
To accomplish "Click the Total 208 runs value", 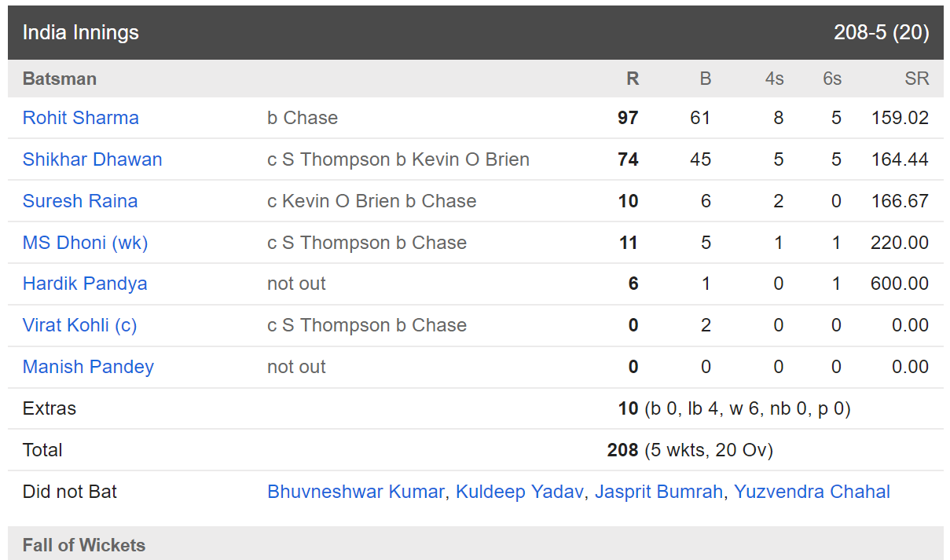I will 622,450.
